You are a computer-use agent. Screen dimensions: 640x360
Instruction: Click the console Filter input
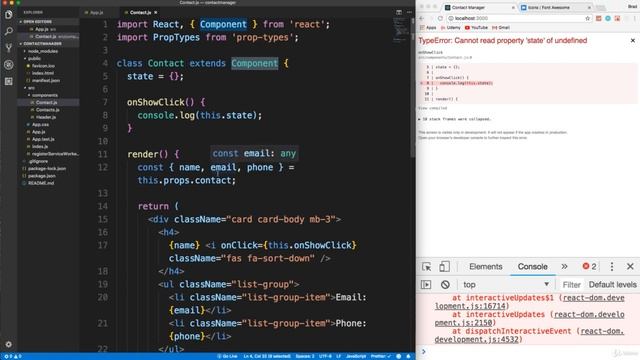coord(571,285)
